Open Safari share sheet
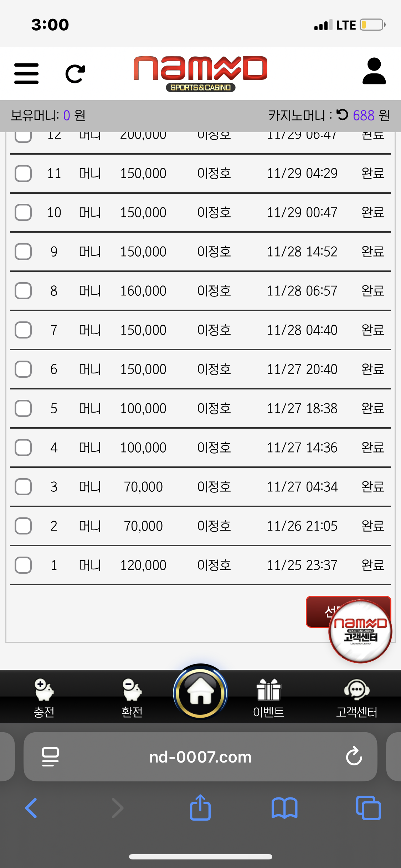This screenshot has height=868, width=401. [200, 808]
